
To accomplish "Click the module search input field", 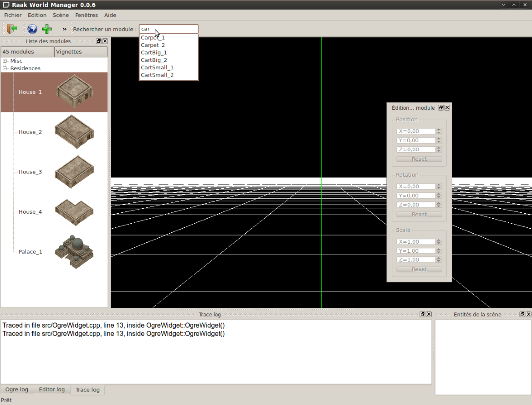I will tap(169, 29).
